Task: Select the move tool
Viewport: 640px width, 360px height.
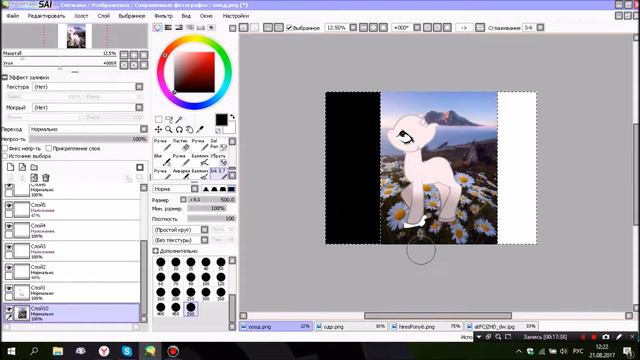Action: point(158,129)
